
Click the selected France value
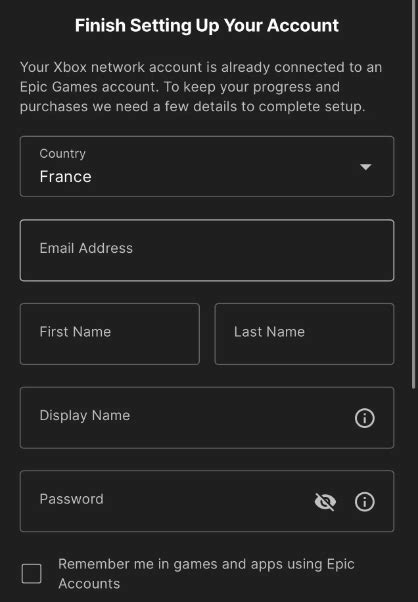click(66, 177)
